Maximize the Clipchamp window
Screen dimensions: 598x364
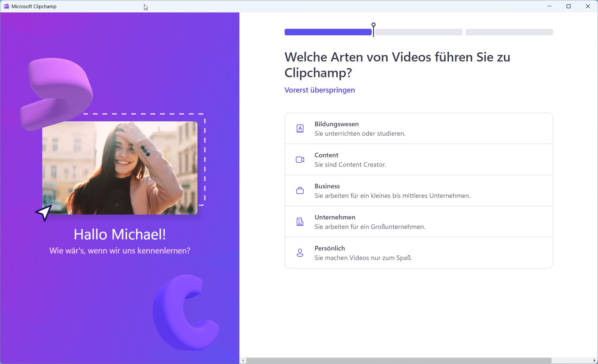569,6
